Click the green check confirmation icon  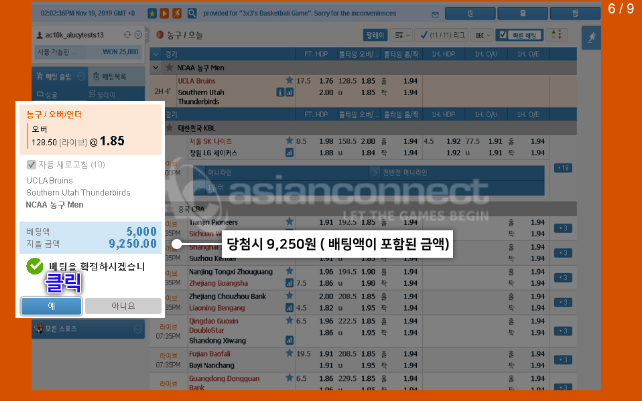click(x=35, y=266)
